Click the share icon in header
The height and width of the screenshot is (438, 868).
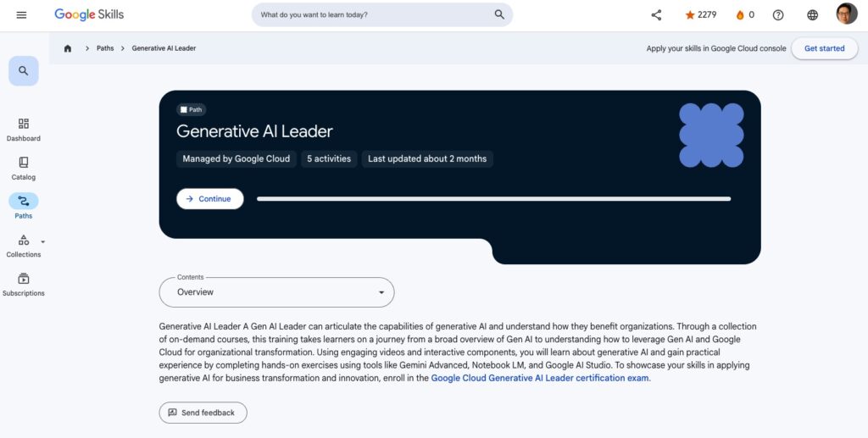point(656,14)
